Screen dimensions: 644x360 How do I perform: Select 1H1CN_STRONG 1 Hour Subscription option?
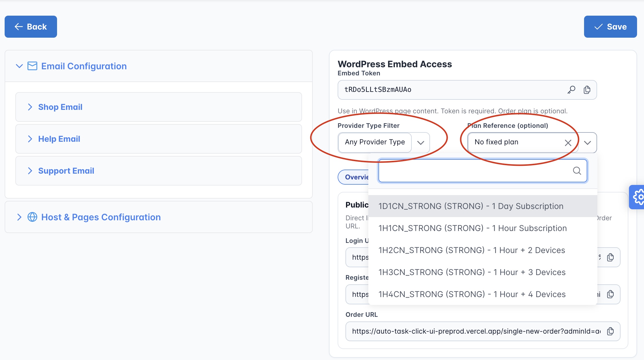pos(483,228)
